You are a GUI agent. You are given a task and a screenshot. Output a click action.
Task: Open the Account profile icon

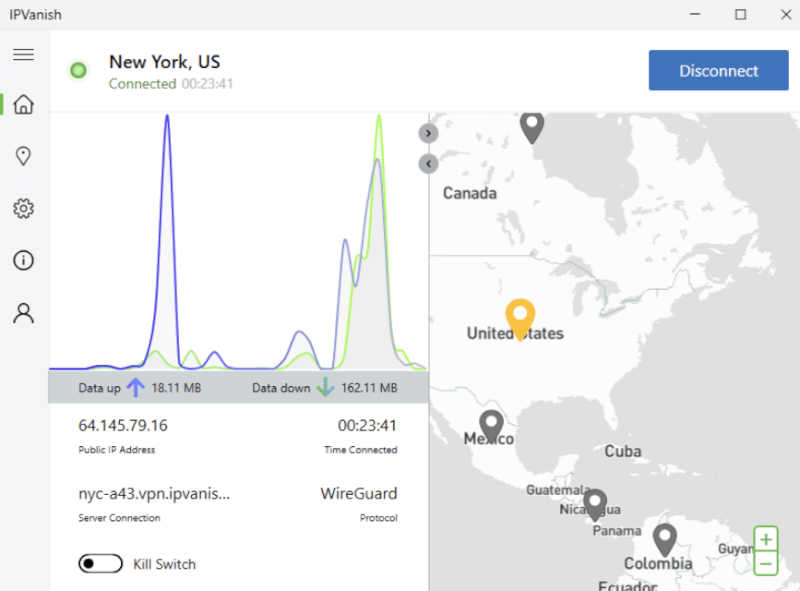[23, 313]
